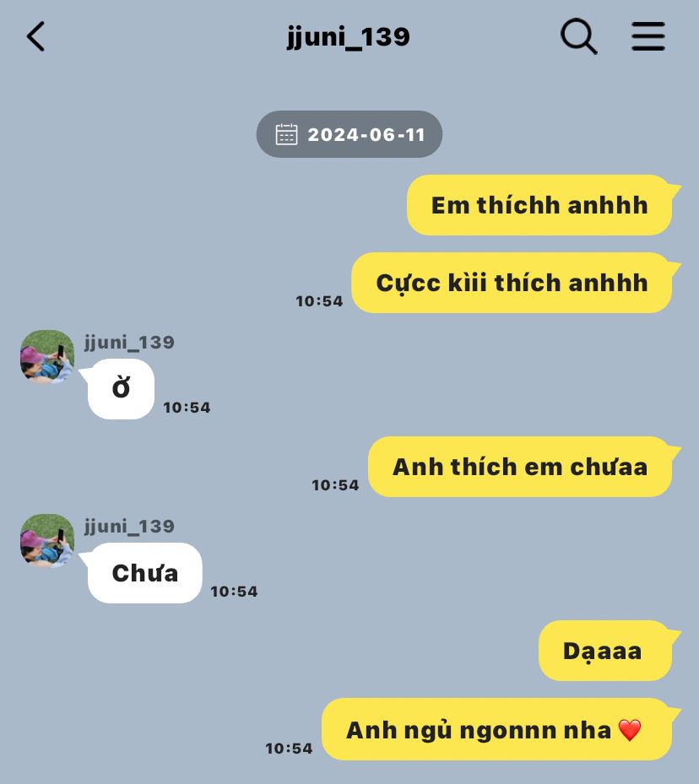Select the 'Anh ngủ ngonnn nha' bubble
The height and width of the screenshot is (784, 699).
[x=497, y=729]
